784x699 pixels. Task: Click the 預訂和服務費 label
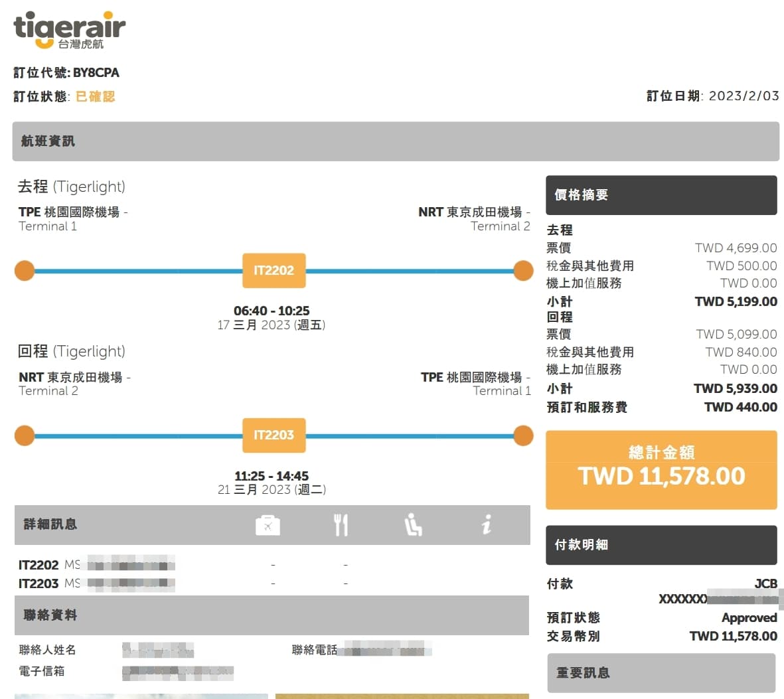[x=587, y=407]
